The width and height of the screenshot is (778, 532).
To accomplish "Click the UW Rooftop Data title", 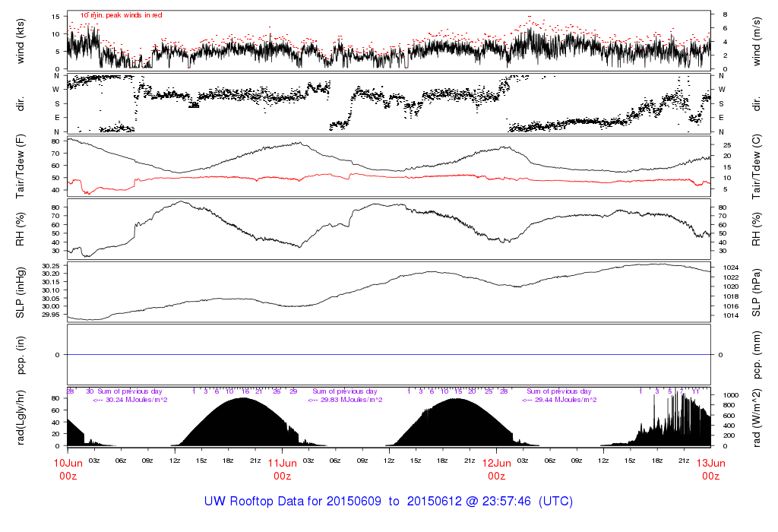I will 388,502.
